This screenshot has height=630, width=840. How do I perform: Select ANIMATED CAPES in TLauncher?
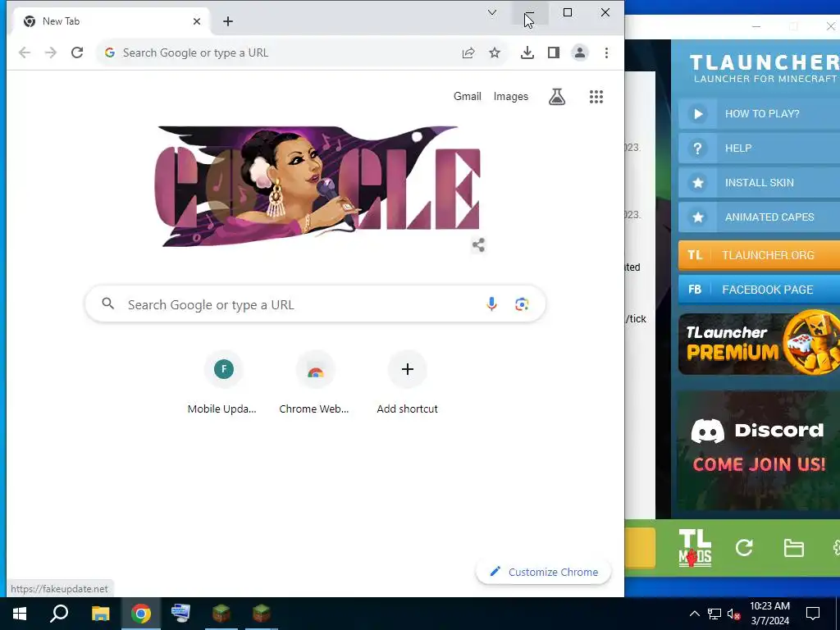click(x=759, y=217)
